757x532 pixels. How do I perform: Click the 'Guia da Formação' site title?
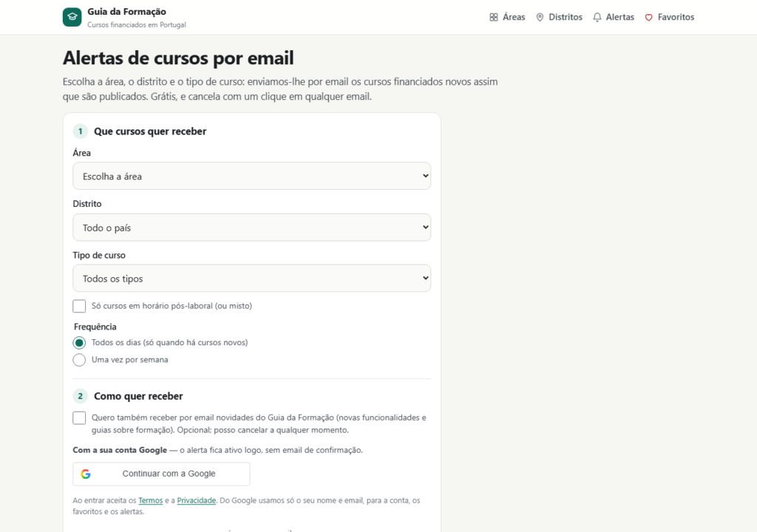tap(126, 12)
